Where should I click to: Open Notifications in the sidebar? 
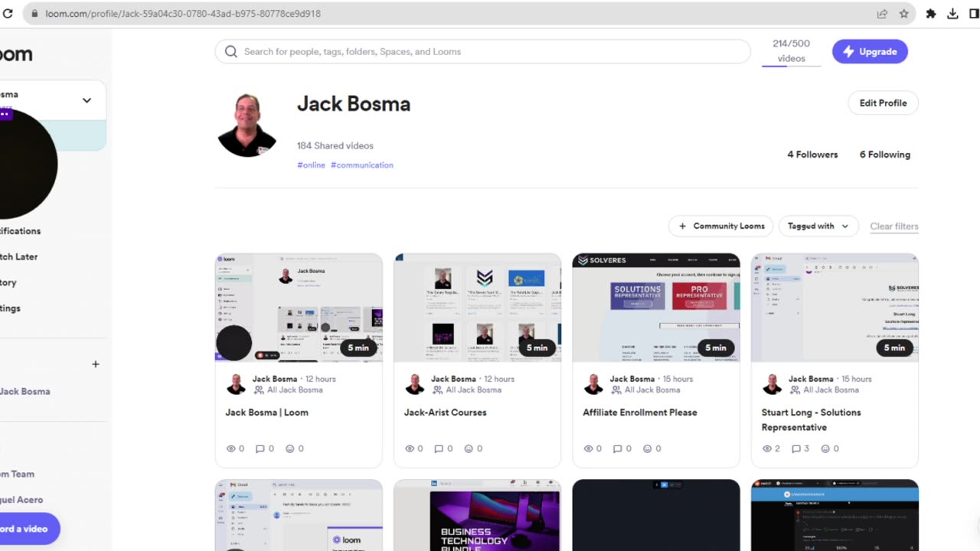pos(21,231)
